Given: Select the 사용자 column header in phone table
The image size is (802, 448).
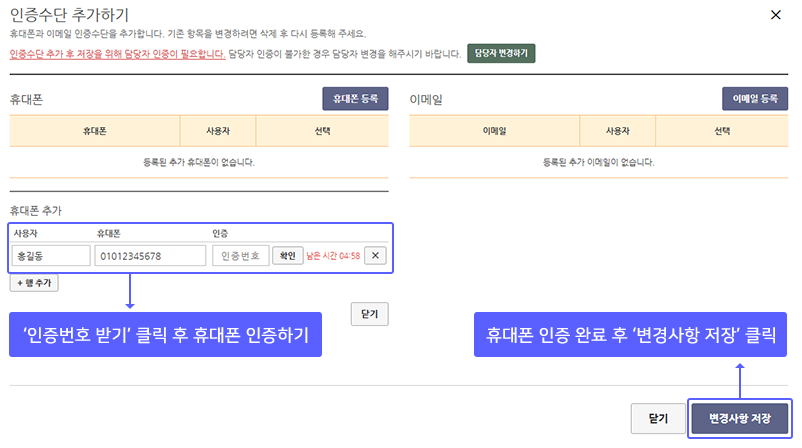Looking at the screenshot, I should click(218, 131).
